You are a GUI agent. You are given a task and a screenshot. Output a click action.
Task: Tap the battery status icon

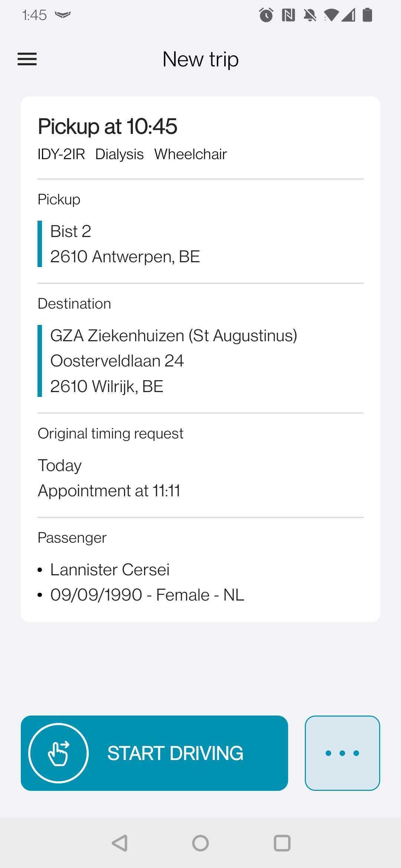coord(367,15)
